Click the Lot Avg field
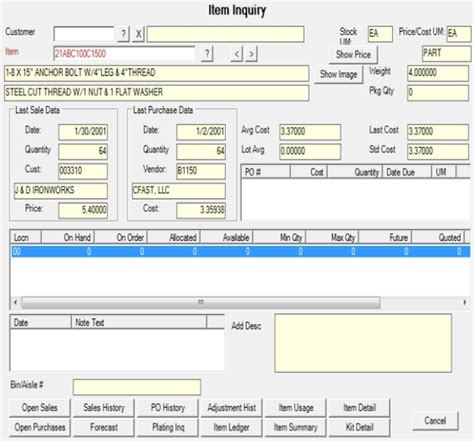Viewport: 474px width, 441px height. click(x=310, y=152)
